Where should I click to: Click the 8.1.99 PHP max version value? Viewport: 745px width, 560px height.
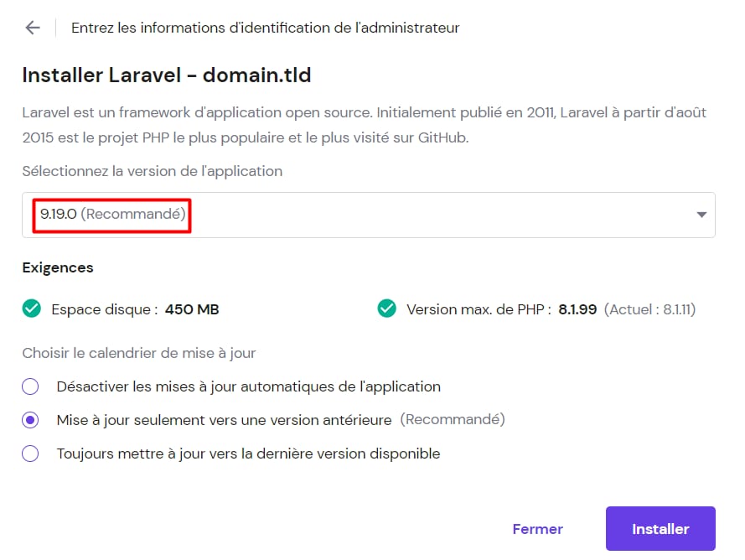[577, 309]
